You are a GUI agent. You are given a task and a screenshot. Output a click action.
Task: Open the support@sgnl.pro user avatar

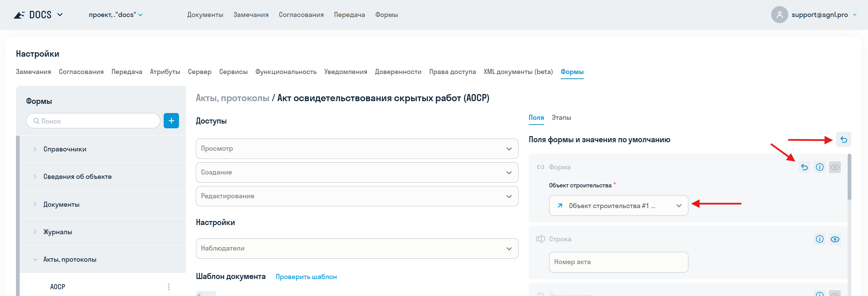(x=779, y=15)
